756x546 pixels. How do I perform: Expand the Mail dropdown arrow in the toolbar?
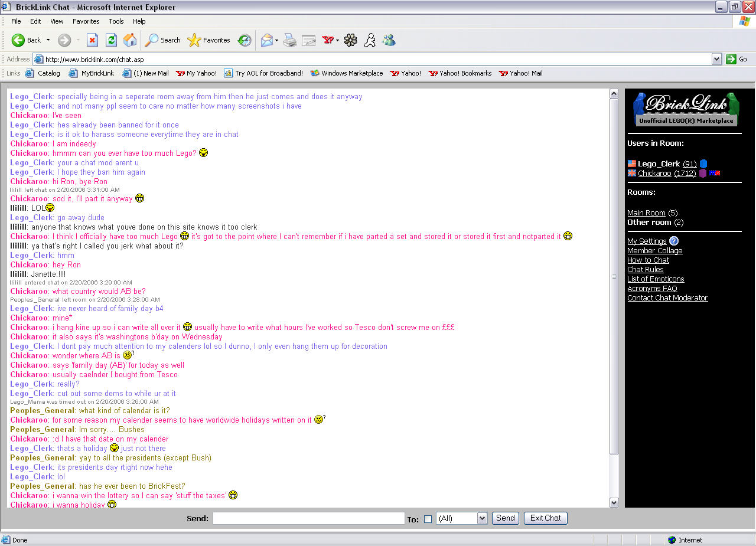[276, 40]
